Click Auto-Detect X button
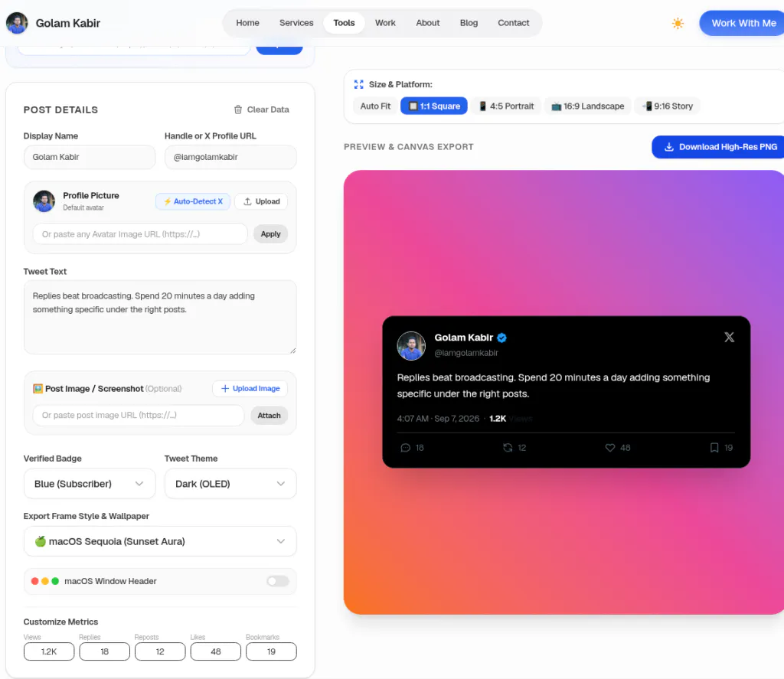 pos(193,201)
